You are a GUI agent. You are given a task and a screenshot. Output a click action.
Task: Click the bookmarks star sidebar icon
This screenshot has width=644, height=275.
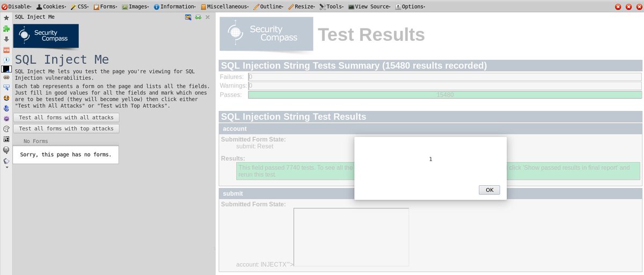tap(6, 18)
